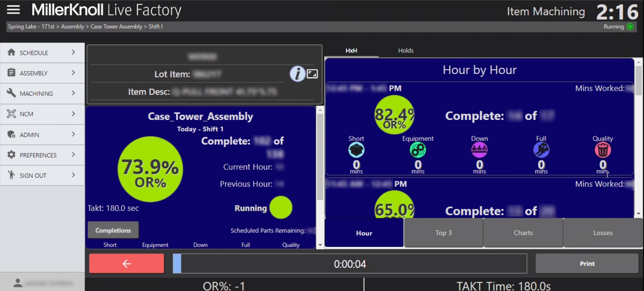The image size is (644, 291).
Task: Click the Schedule home icon
Action: point(11,52)
